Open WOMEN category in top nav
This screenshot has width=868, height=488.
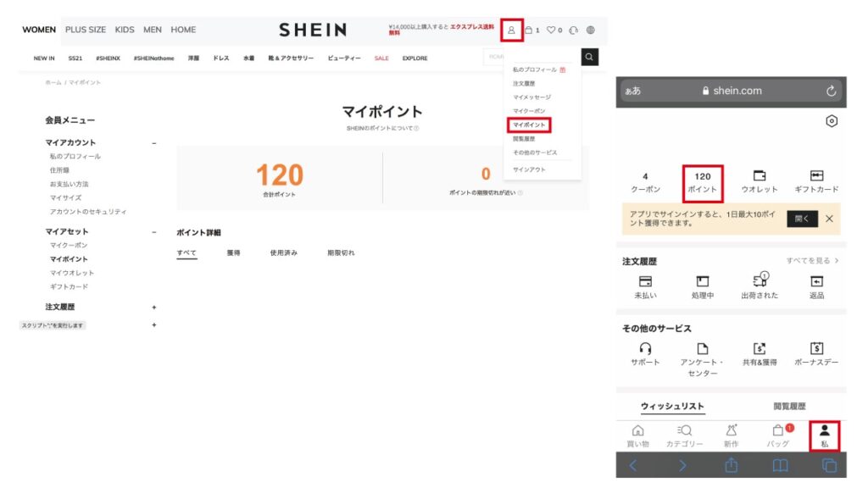pos(39,30)
